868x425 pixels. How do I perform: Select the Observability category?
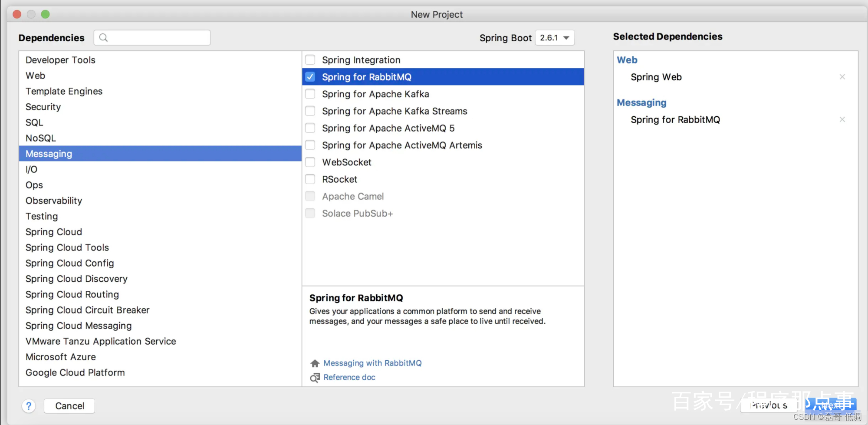pyautogui.click(x=160, y=201)
